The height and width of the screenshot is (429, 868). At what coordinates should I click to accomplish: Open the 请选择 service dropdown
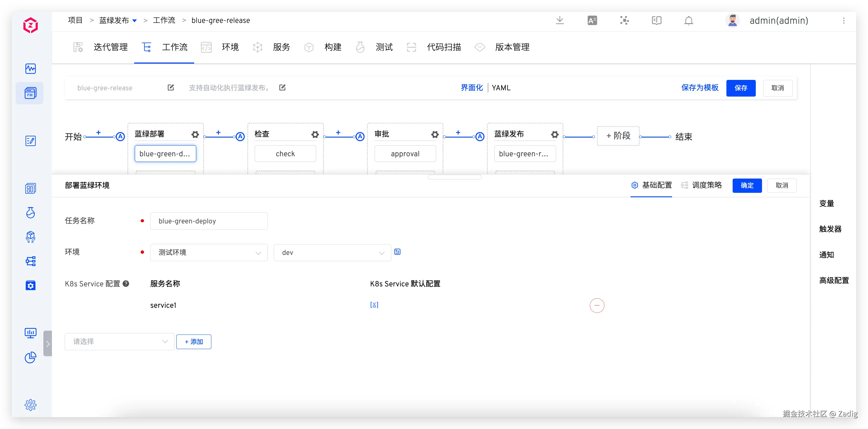[x=119, y=342]
